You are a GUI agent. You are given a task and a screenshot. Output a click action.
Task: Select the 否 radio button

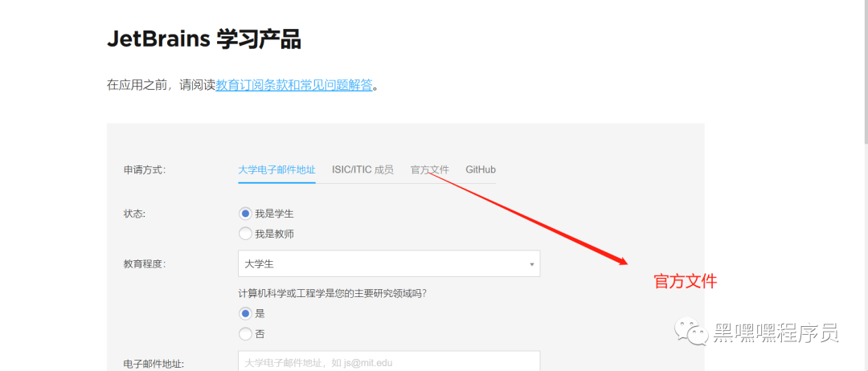(x=245, y=334)
